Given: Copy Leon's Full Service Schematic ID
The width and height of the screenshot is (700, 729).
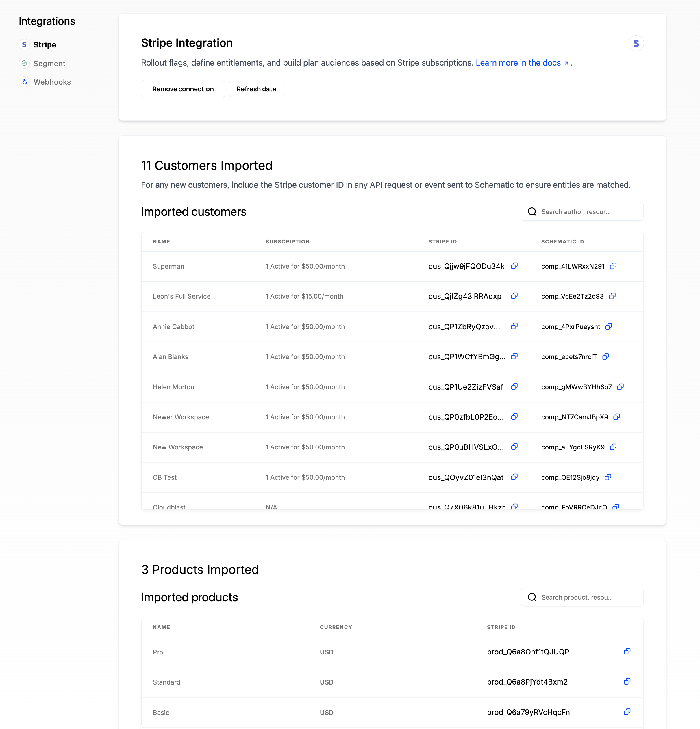Looking at the screenshot, I should tap(612, 296).
